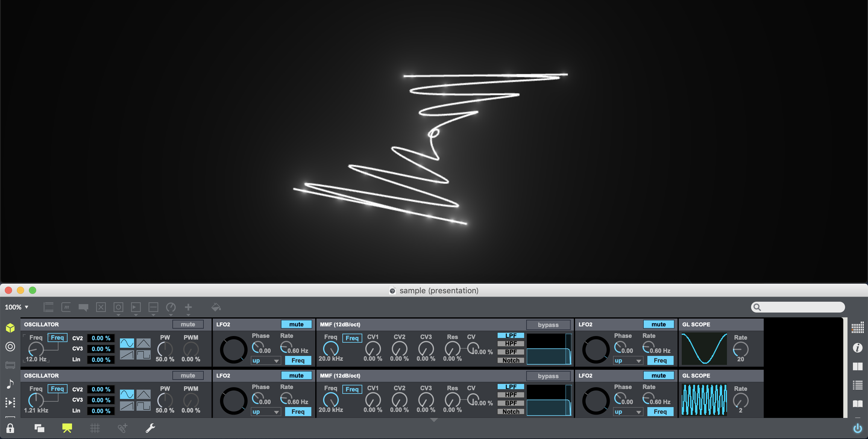Open the Object palette cube icon
Viewport: 868px width, 439px height.
point(10,328)
